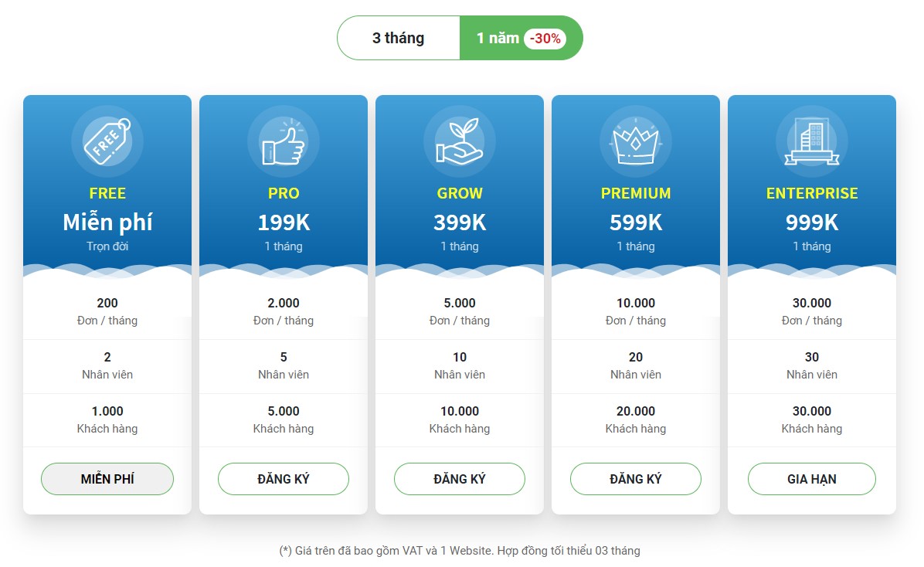Click ĐĂNG KÝ under GROW plan
Viewport: 924px width, 567px height.
pos(460,479)
